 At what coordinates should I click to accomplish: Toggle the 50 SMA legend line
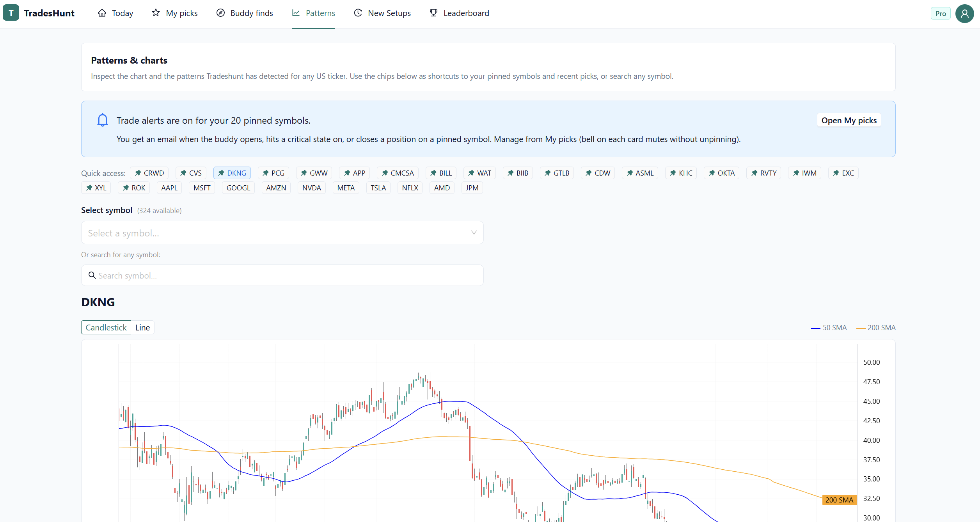[x=829, y=328]
